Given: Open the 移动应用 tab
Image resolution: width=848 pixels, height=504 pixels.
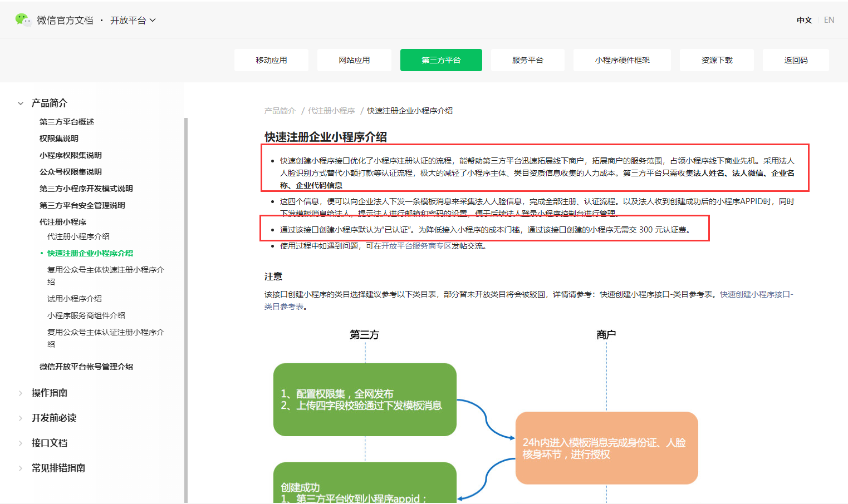Looking at the screenshot, I should coord(271,60).
